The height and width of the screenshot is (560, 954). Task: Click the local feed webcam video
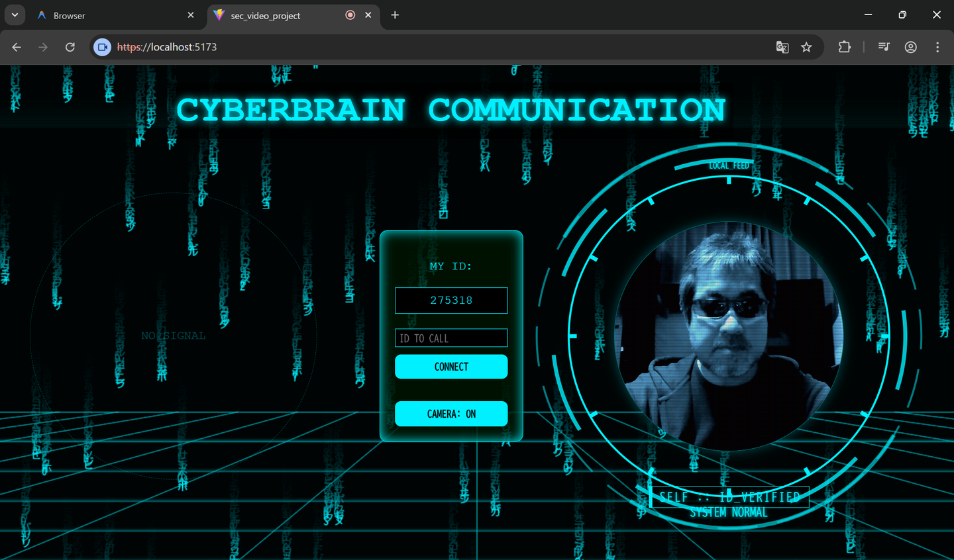pos(729,336)
